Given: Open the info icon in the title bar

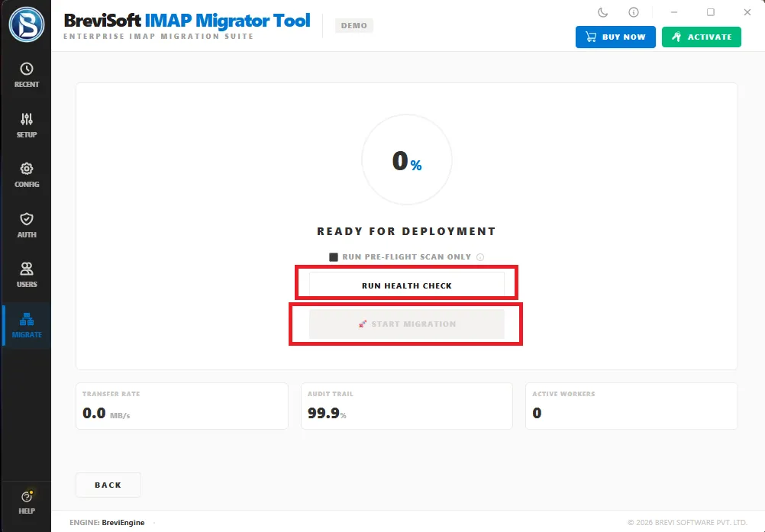Looking at the screenshot, I should (633, 12).
